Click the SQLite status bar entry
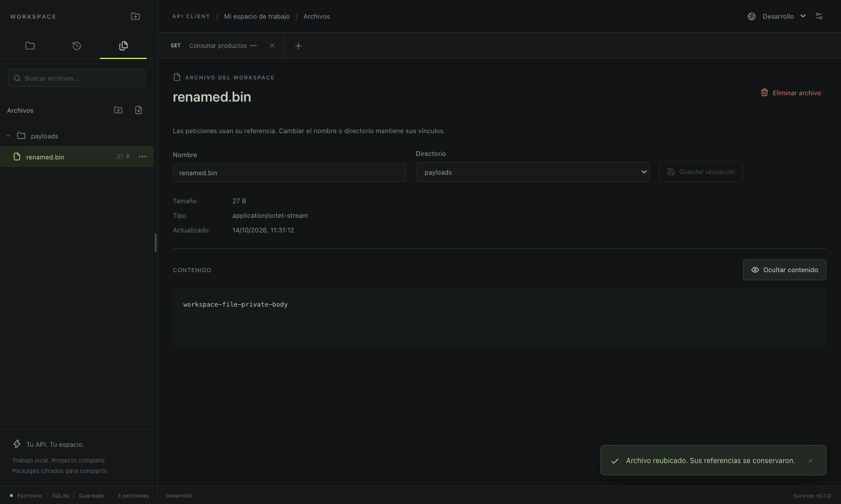 (60, 496)
